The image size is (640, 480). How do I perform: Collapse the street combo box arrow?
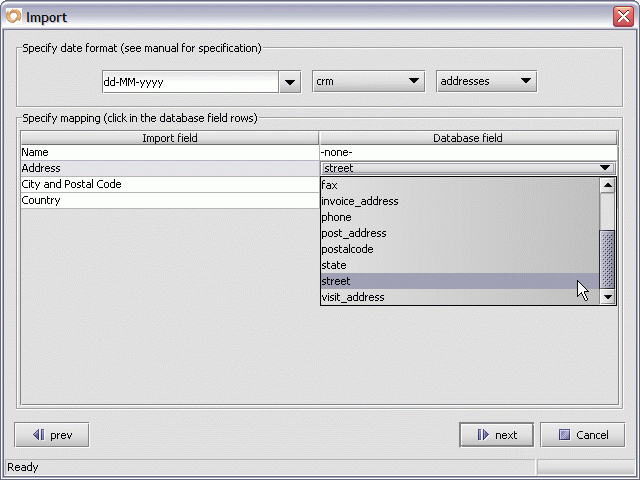click(605, 169)
